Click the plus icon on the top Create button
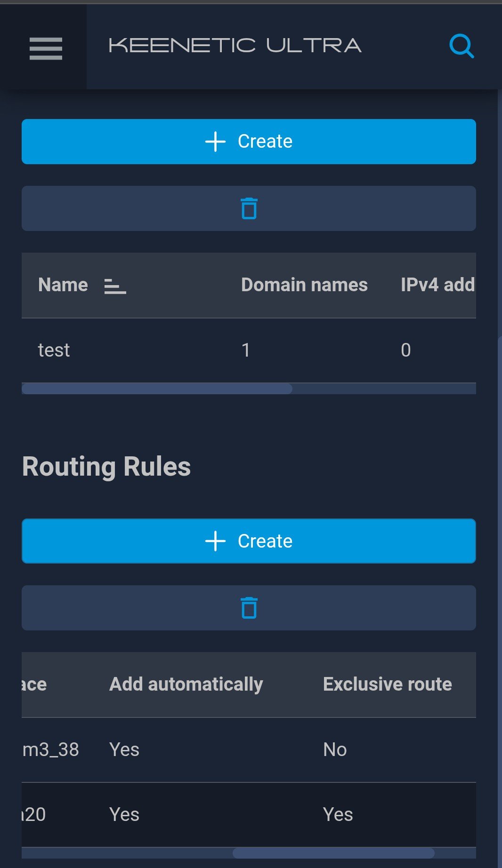 216,142
